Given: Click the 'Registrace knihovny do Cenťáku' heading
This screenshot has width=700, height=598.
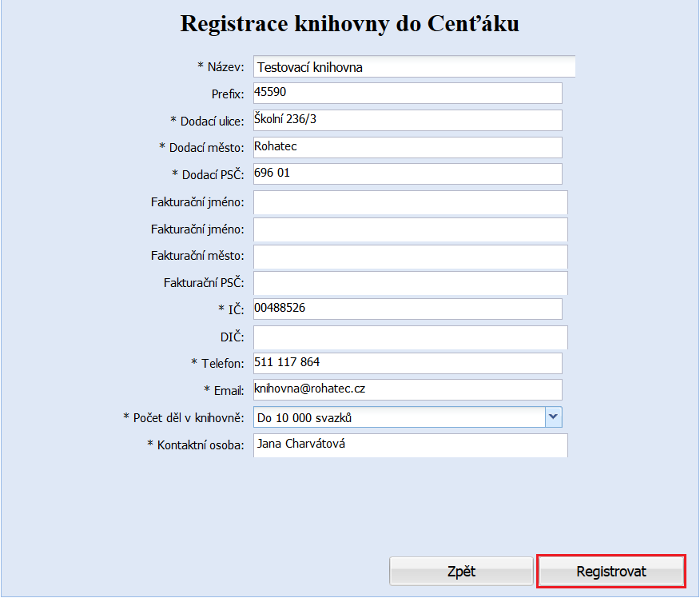Looking at the screenshot, I should click(350, 23).
